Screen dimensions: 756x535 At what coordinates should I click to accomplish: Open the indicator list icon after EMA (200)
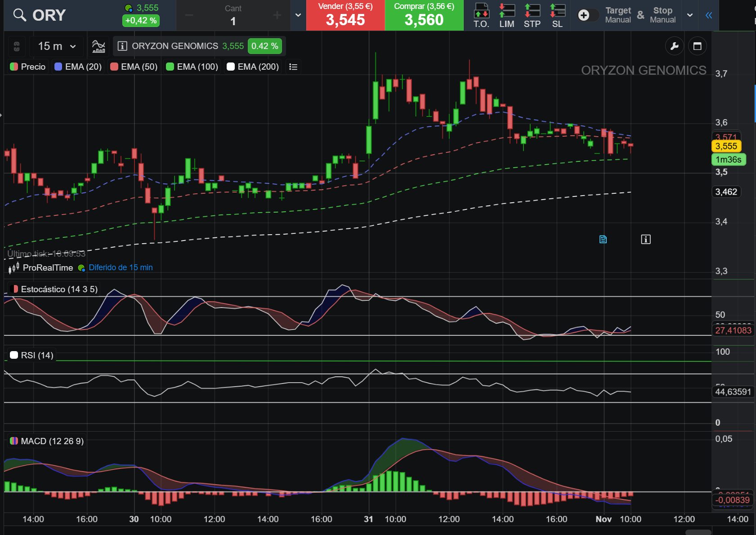pyautogui.click(x=293, y=67)
